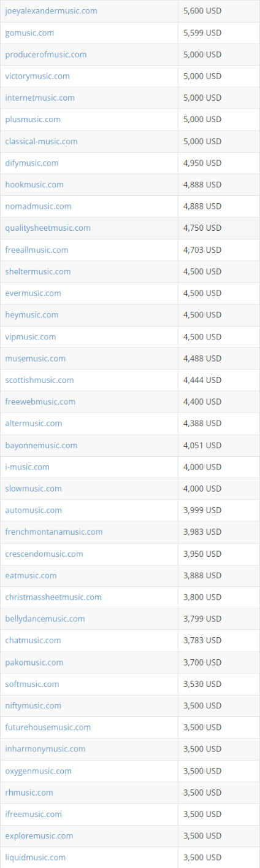Select the futurehousemusic.com link
This screenshot has width=260, height=868.
[x=48, y=727]
